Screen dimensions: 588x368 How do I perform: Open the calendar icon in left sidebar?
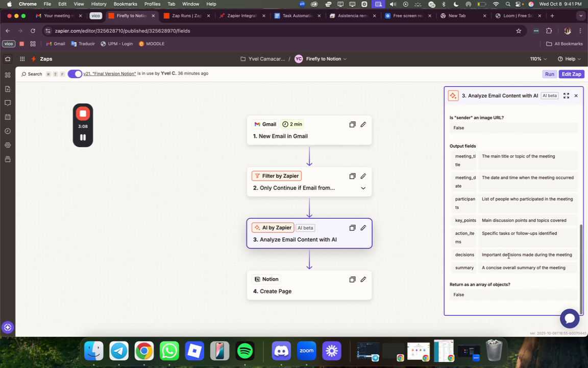8,117
